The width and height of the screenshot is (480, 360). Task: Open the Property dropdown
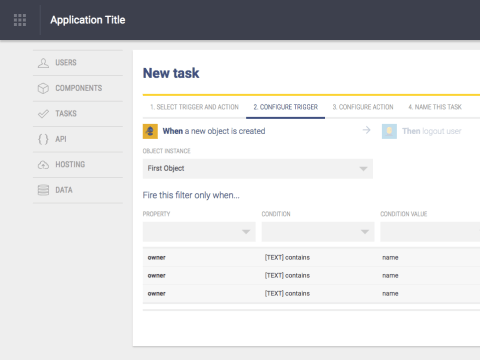(x=199, y=232)
